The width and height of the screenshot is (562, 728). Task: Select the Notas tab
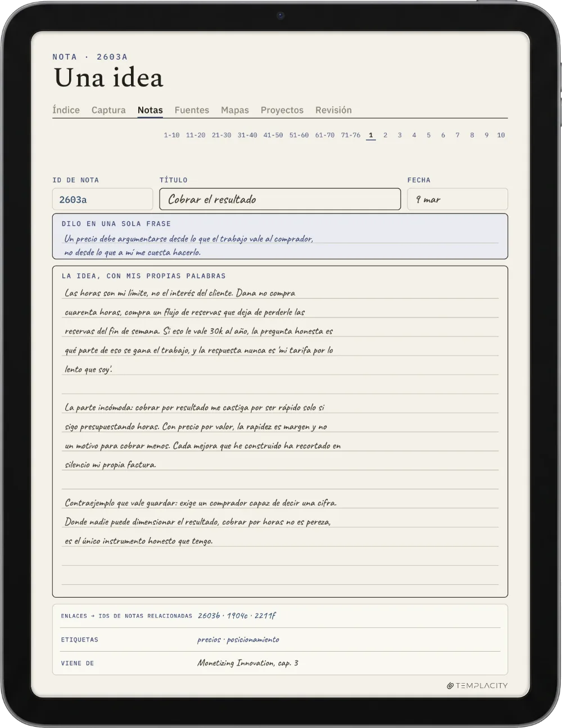pos(150,110)
